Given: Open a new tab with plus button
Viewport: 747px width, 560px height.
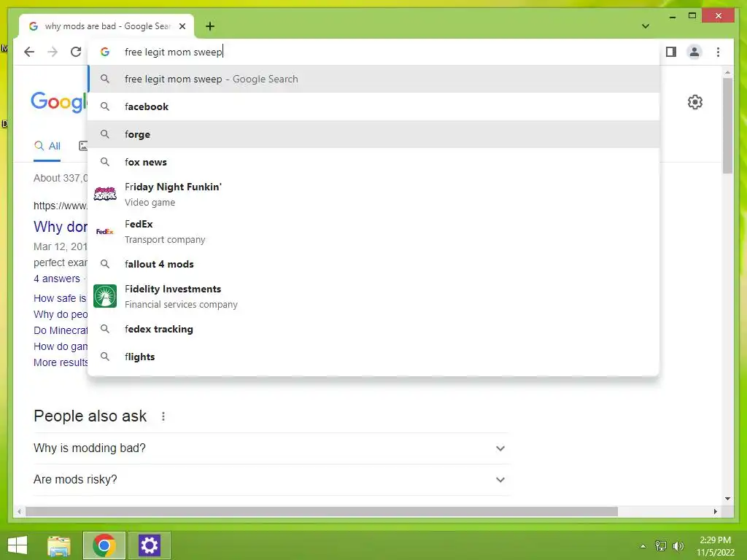Looking at the screenshot, I should click(210, 26).
